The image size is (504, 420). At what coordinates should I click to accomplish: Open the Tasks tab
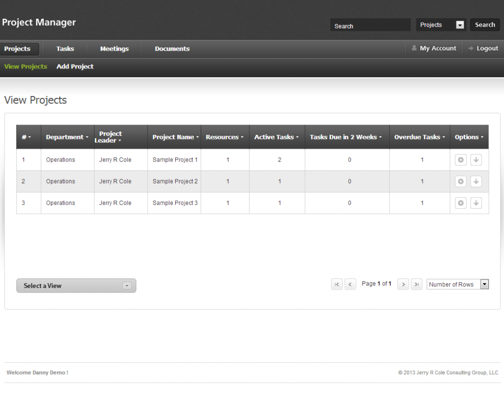pyautogui.click(x=65, y=49)
